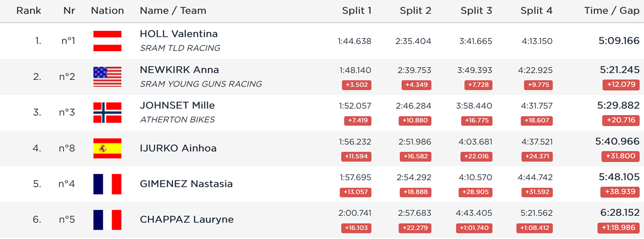Sort by the Rank column header
The image size is (644, 239).
click(29, 10)
